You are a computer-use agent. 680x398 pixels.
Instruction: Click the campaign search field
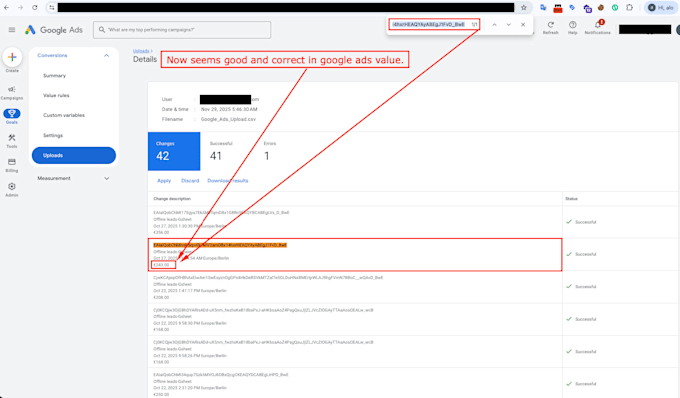coord(182,29)
